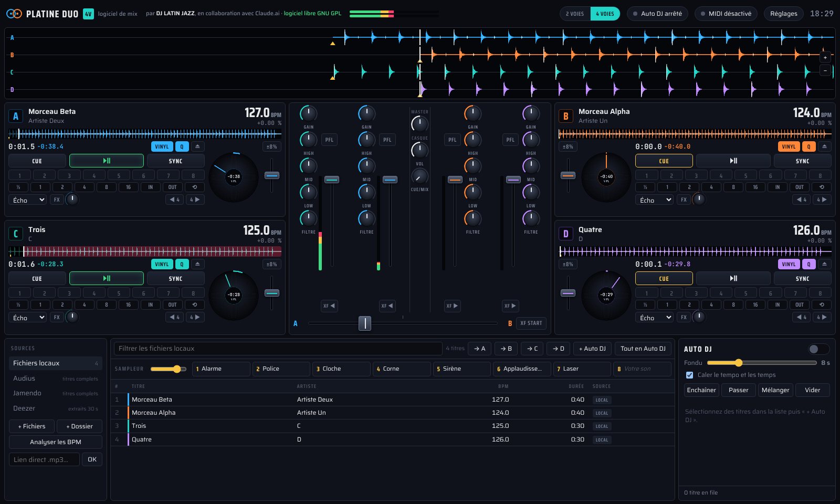Assign orange channel to crossfader right

(x=452, y=306)
